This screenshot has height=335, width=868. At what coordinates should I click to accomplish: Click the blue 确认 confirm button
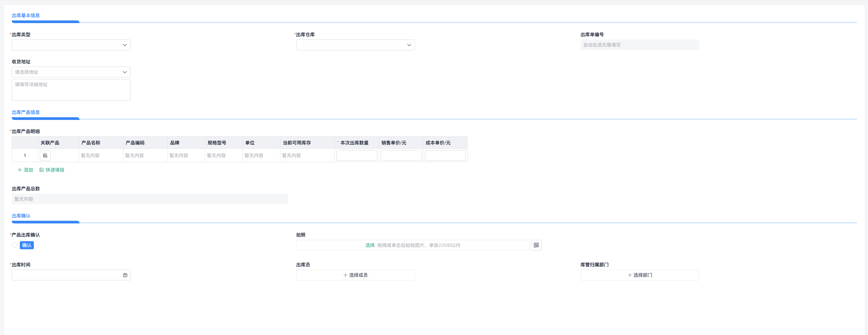pyautogui.click(x=27, y=245)
